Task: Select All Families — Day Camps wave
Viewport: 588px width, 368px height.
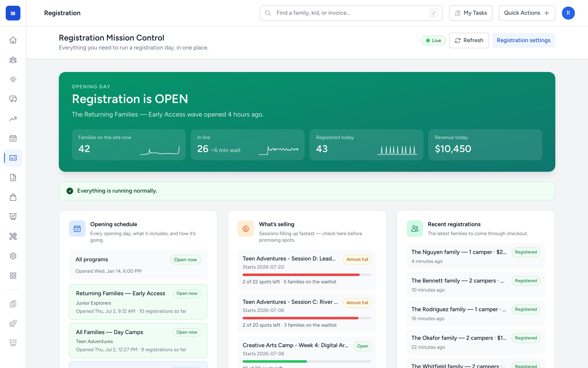Action: tap(138, 340)
